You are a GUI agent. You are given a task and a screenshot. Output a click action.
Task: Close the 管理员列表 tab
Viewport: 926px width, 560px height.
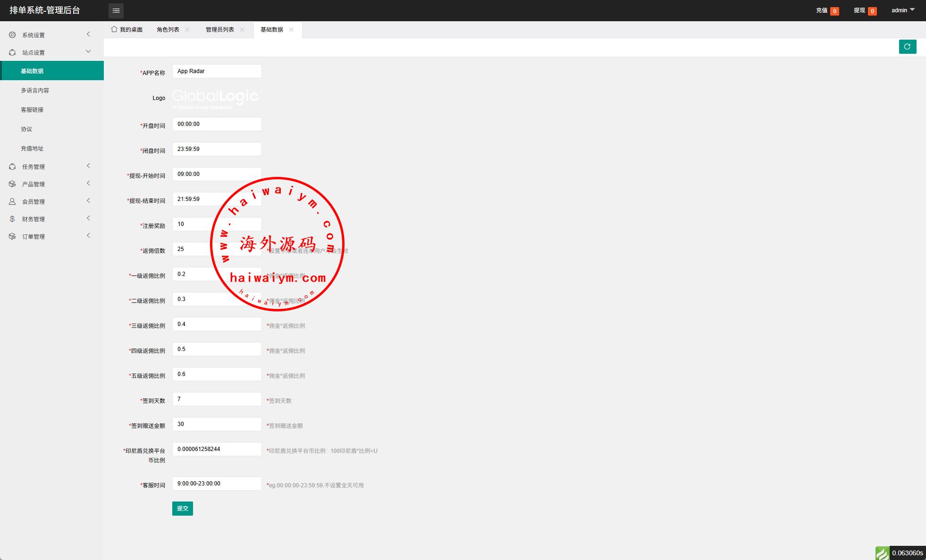(242, 29)
